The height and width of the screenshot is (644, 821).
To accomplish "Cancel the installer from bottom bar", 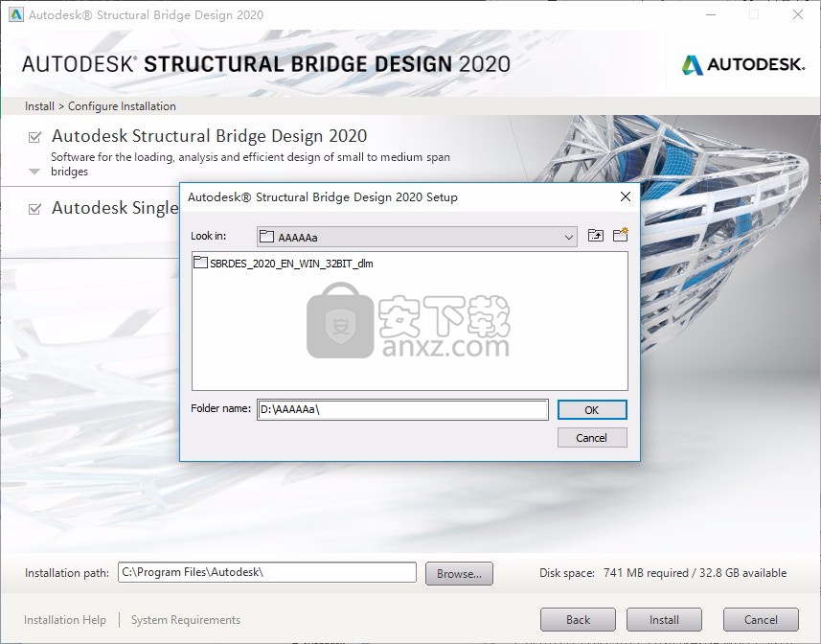I will point(761,620).
